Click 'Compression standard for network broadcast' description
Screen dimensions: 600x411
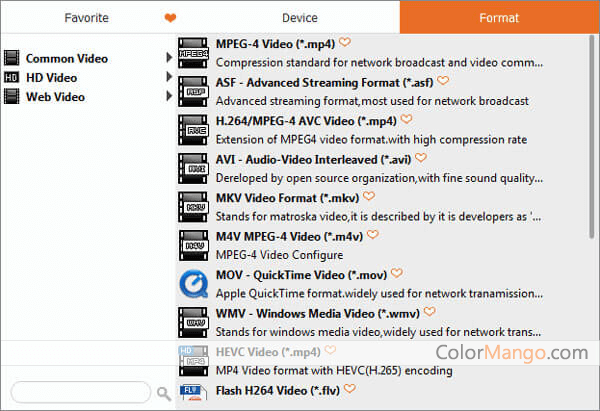coord(379,62)
